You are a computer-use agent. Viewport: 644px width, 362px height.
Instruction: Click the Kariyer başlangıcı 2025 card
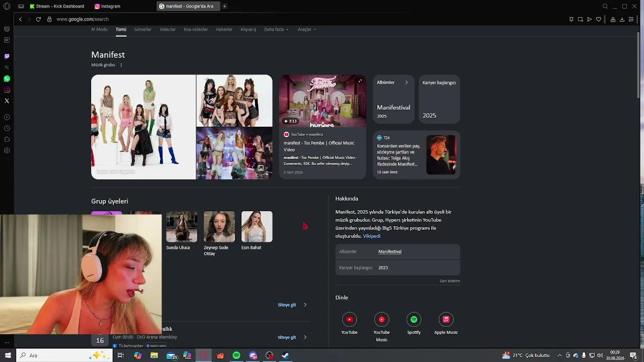click(x=439, y=99)
